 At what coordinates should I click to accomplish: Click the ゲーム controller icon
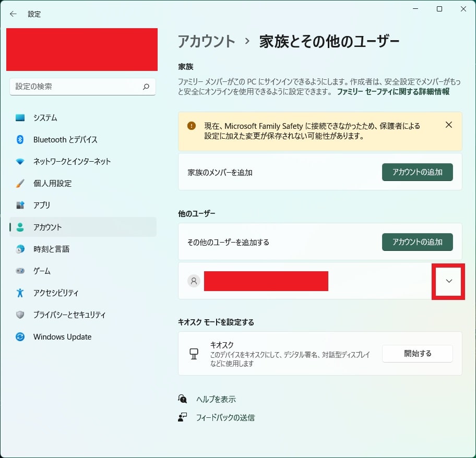(20, 271)
